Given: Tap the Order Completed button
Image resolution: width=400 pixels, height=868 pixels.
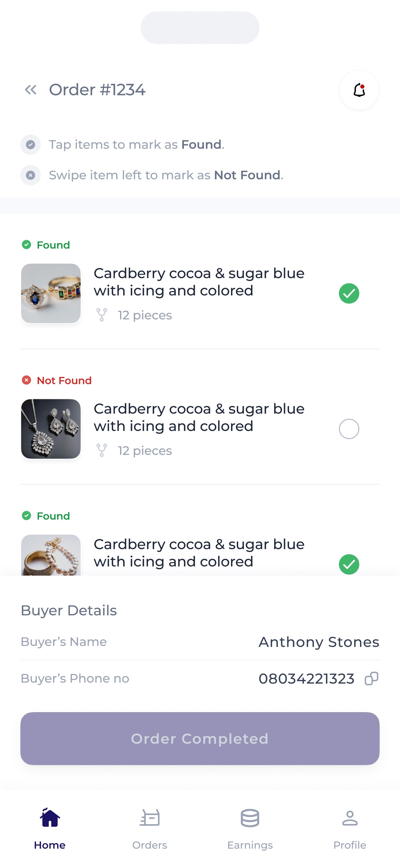Looking at the screenshot, I should [200, 739].
